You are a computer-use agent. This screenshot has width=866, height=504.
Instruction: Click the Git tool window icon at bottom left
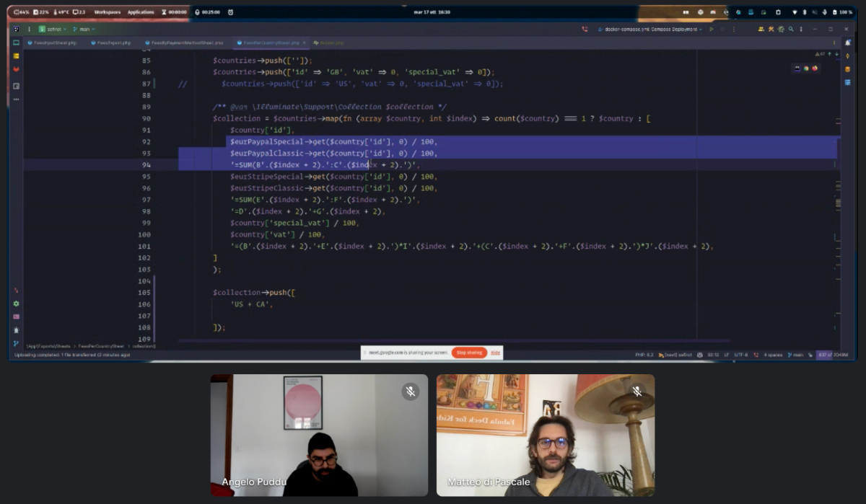(x=16, y=344)
